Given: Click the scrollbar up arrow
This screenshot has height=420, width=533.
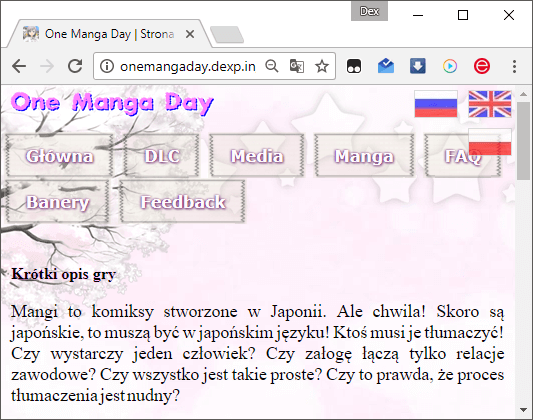Looking at the screenshot, I should [x=524, y=94].
